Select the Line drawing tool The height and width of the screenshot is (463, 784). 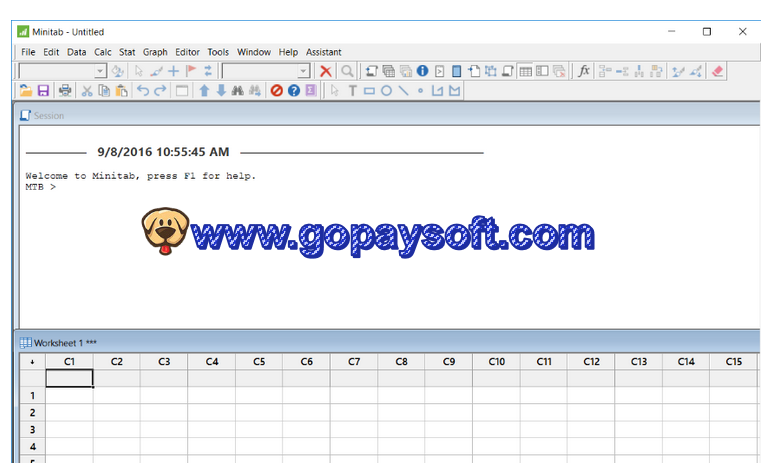point(404,90)
